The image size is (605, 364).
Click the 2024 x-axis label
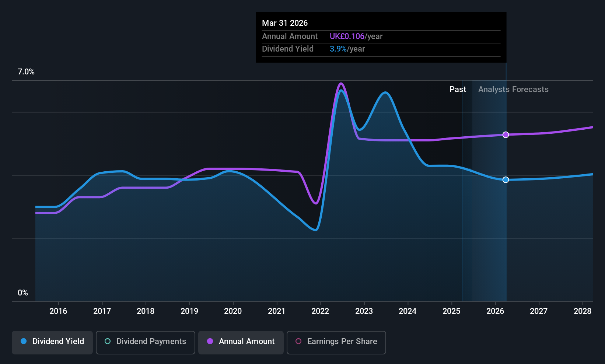(408, 311)
